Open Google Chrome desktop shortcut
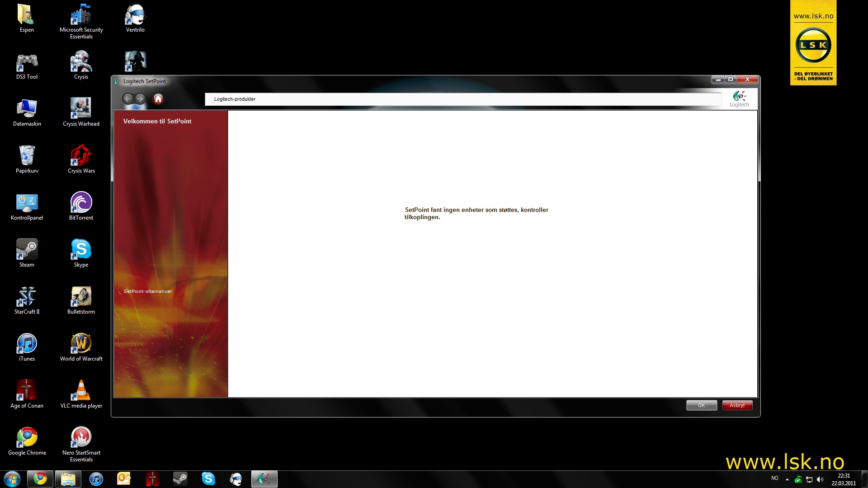The image size is (868, 488). [27, 441]
